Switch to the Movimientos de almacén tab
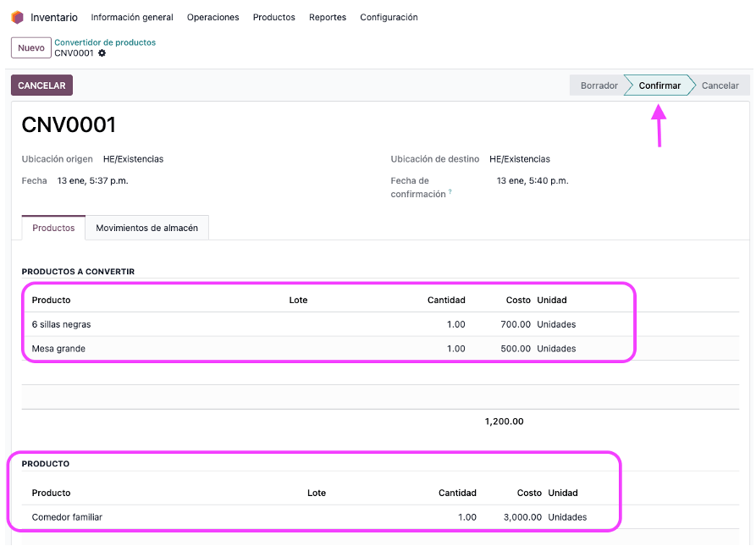The width and height of the screenshot is (756, 546). (x=146, y=228)
